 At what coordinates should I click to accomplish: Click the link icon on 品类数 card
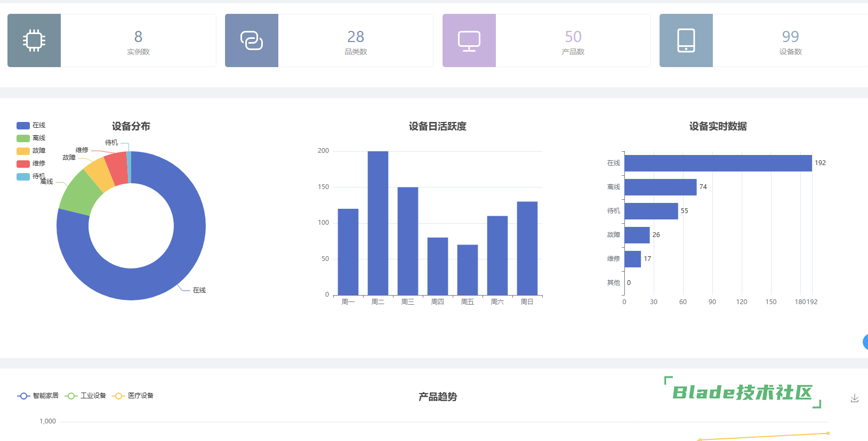(x=252, y=40)
